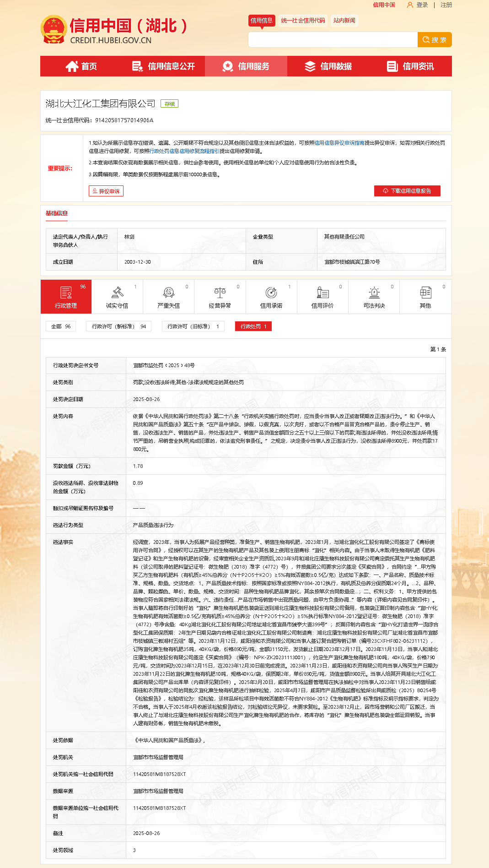
Task: Filter by 行政处罚 1
Action: (x=253, y=326)
